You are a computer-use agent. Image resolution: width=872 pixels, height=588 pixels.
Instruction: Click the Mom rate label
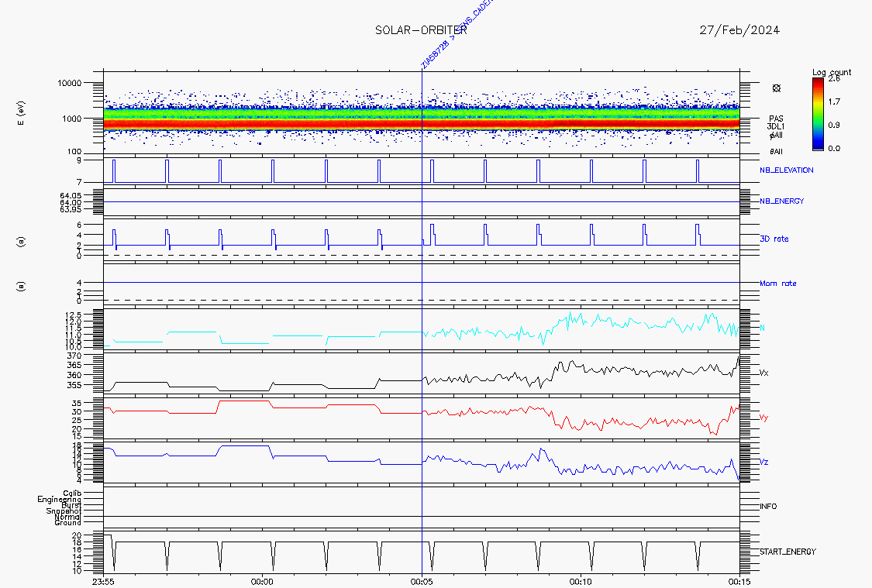coord(778,284)
